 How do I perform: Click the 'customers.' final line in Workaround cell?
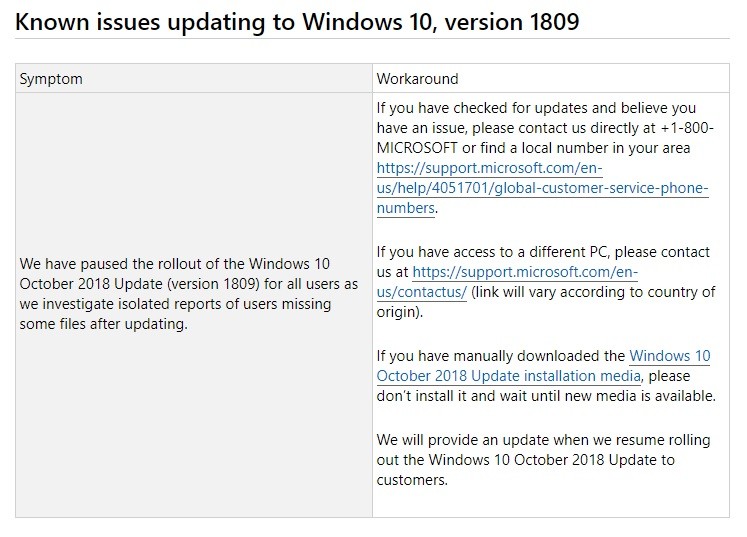pyautogui.click(x=410, y=480)
